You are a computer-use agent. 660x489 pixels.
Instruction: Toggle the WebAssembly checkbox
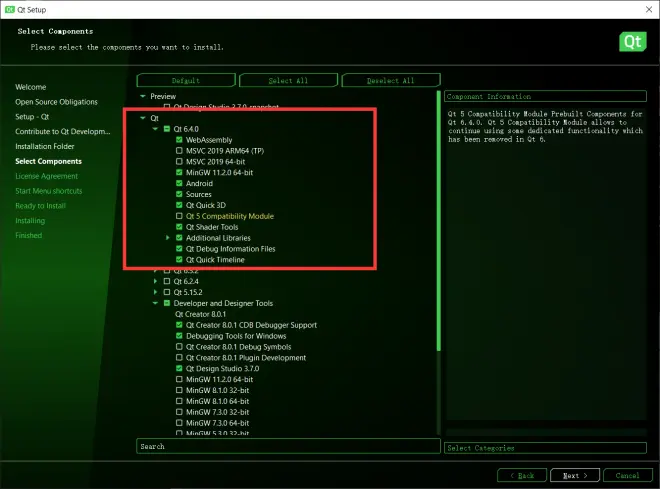tap(179, 140)
